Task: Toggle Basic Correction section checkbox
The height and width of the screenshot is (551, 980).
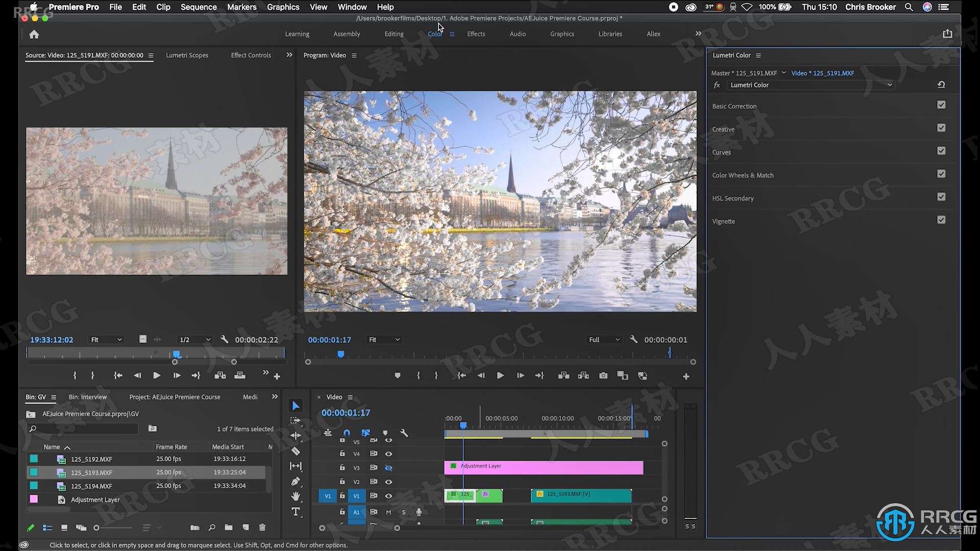Action: click(x=942, y=105)
